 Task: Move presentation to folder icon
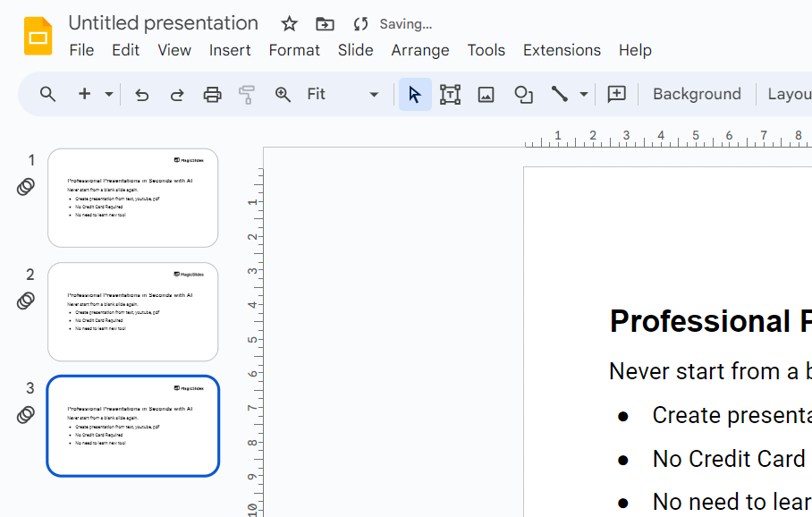coord(325,24)
